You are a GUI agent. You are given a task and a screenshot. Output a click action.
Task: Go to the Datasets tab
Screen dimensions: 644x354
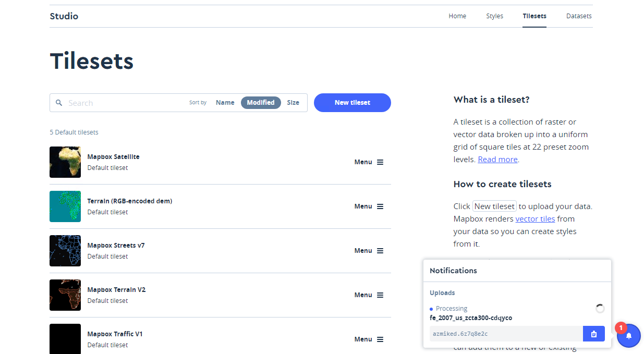[579, 16]
